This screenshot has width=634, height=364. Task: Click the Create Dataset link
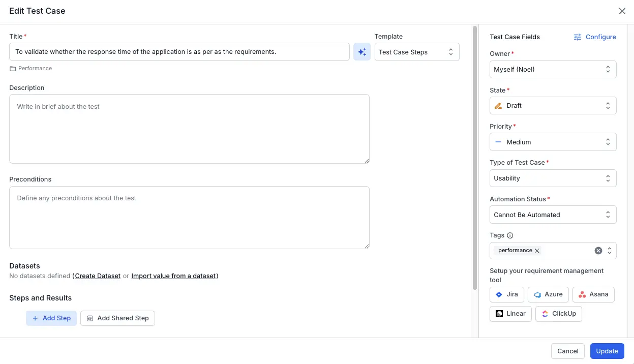(x=98, y=276)
